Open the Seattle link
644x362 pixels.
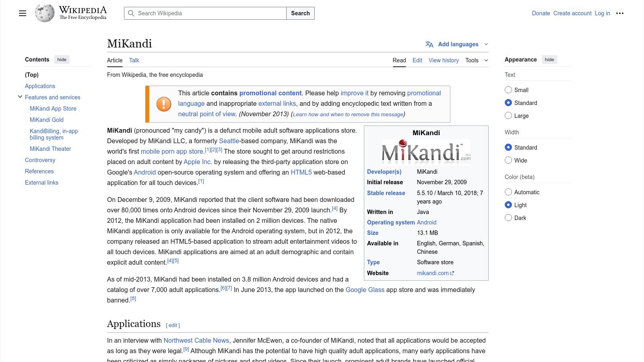[x=229, y=141]
